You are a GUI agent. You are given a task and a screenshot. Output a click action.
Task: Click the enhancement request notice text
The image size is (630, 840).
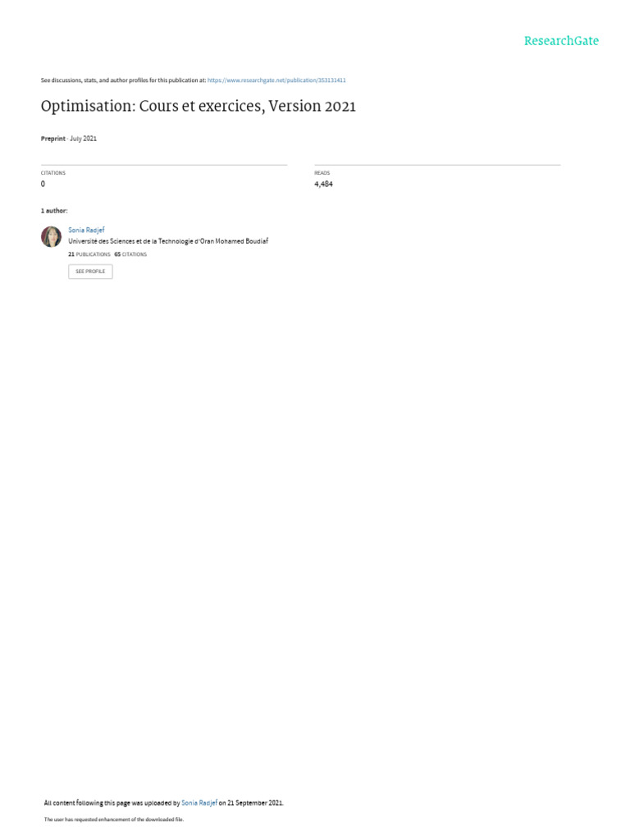coord(113,819)
